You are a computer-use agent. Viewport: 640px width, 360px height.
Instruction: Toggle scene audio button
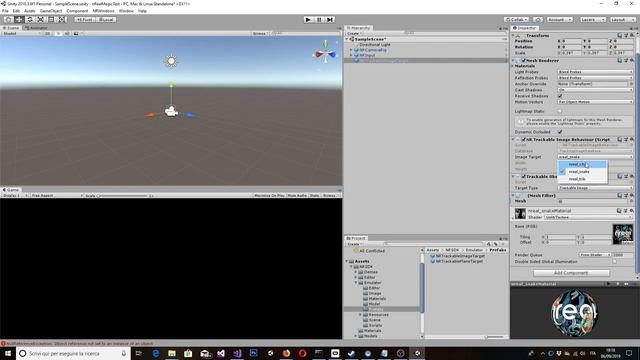tap(67, 33)
